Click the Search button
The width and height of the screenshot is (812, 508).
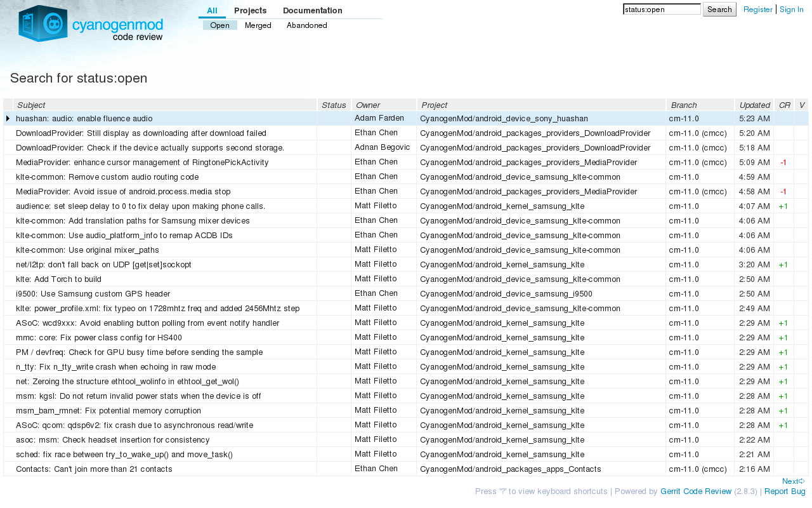pos(719,10)
